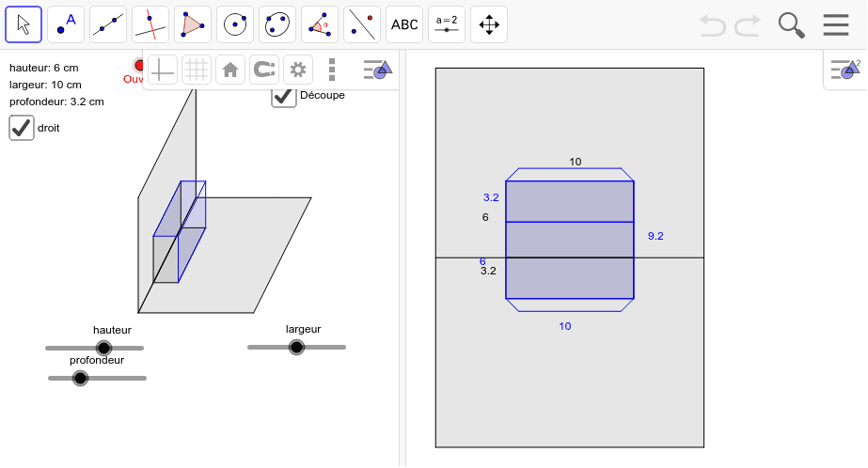Adjust the hauteur slider handle
868x468 pixels.
click(103, 348)
